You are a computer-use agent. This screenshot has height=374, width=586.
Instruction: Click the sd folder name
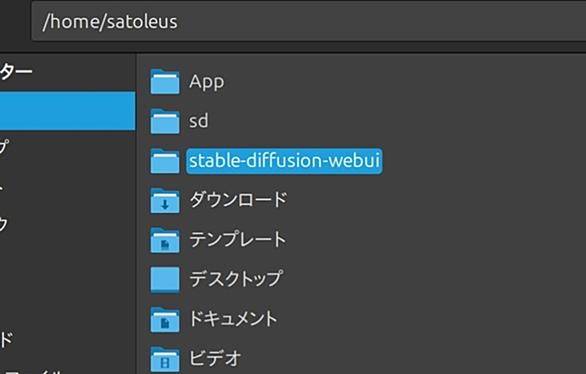[x=198, y=121]
